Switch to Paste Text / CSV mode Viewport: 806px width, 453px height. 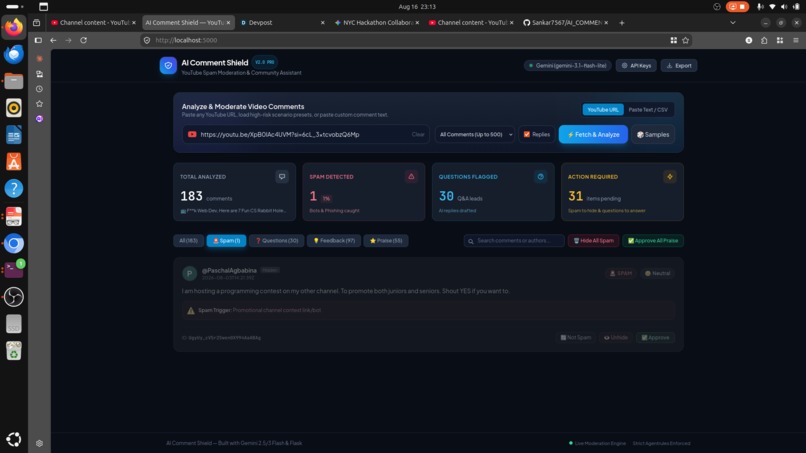click(648, 110)
